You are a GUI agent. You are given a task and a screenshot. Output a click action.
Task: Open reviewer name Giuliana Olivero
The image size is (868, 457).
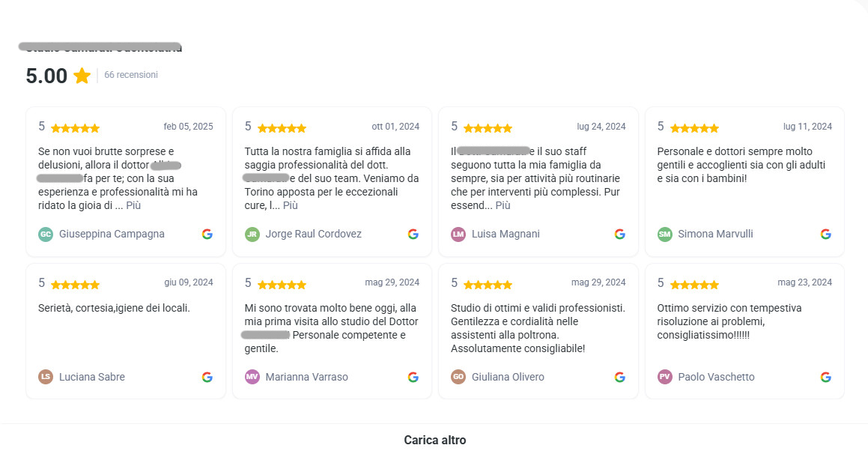pyautogui.click(x=508, y=377)
